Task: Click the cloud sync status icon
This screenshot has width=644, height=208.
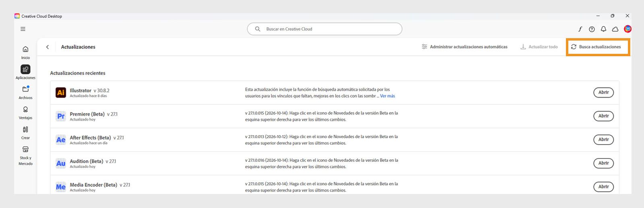Action: click(615, 29)
